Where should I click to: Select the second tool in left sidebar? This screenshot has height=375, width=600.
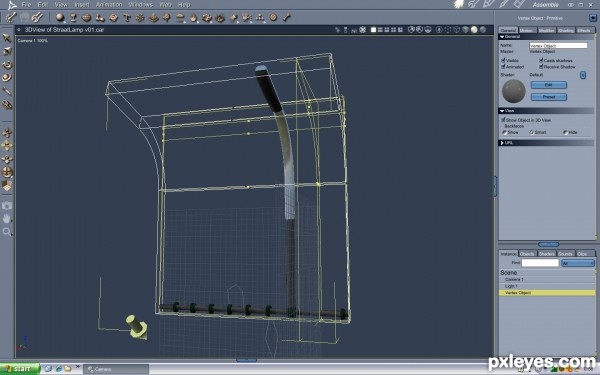pyautogui.click(x=7, y=51)
